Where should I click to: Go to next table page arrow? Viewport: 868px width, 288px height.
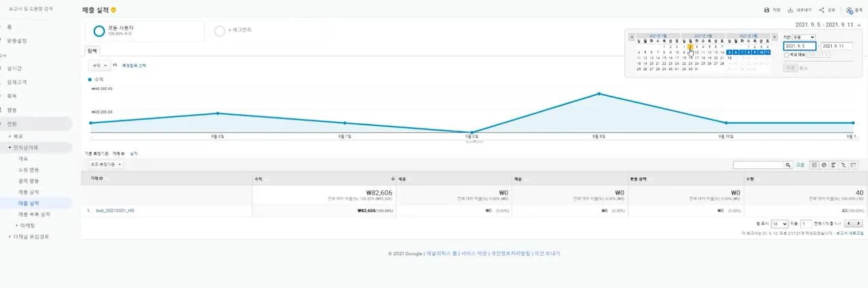[858, 223]
